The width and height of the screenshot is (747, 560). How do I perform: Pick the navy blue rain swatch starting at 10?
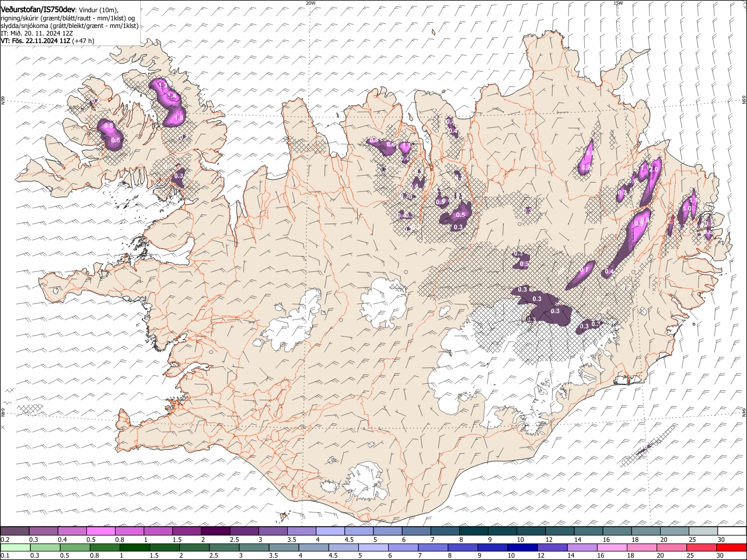click(522, 547)
